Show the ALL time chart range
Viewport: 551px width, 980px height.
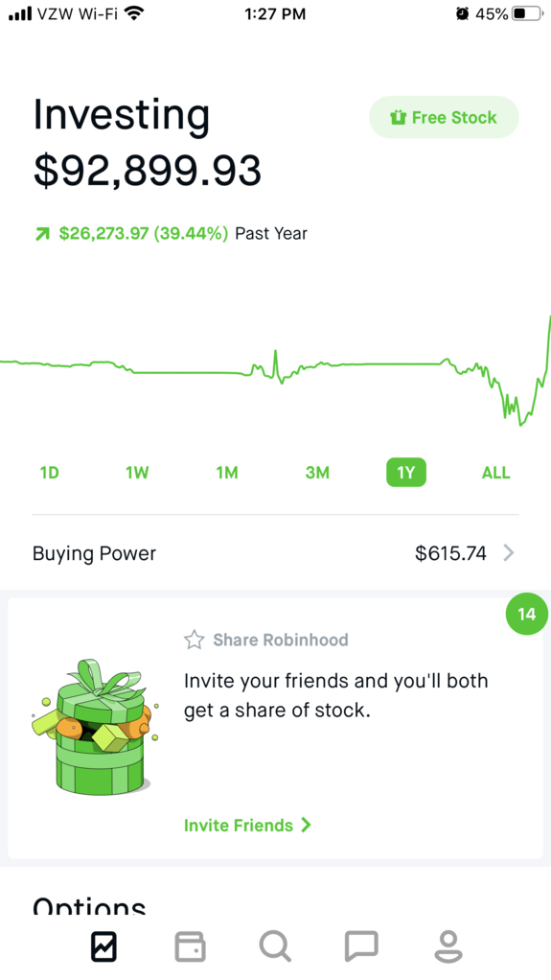click(496, 473)
